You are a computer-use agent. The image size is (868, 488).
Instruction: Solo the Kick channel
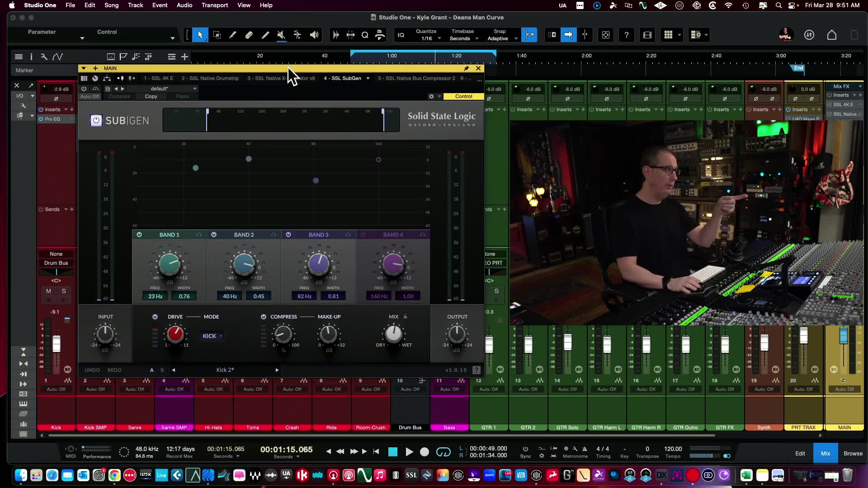(64, 291)
